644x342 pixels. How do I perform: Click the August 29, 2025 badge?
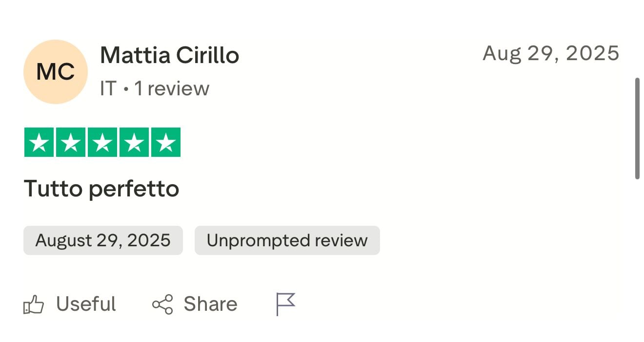click(103, 240)
